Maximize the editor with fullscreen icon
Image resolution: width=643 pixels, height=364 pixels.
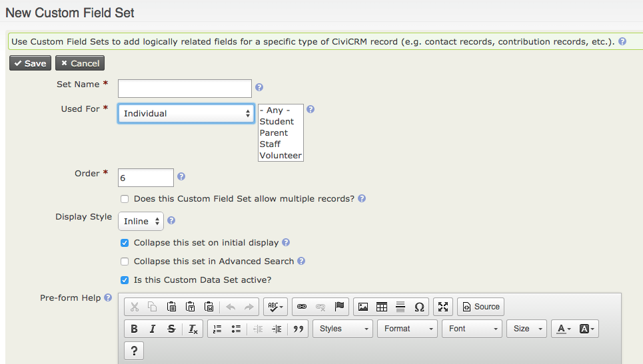coord(443,307)
